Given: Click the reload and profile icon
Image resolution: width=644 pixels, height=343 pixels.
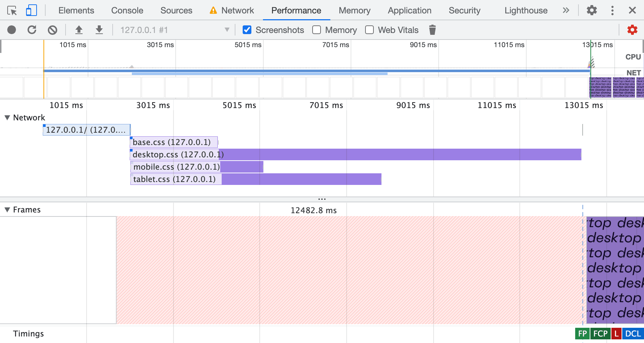Looking at the screenshot, I should [x=32, y=30].
